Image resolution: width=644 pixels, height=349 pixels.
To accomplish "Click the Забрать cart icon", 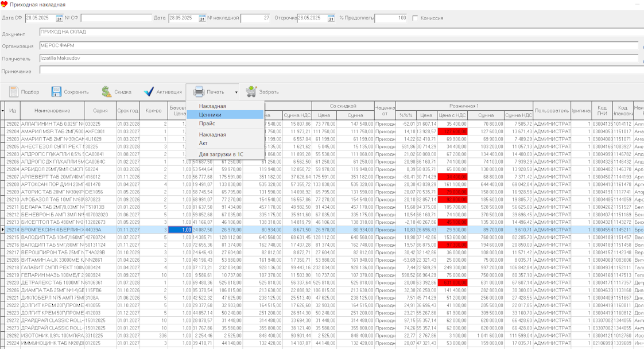I will click(251, 92).
